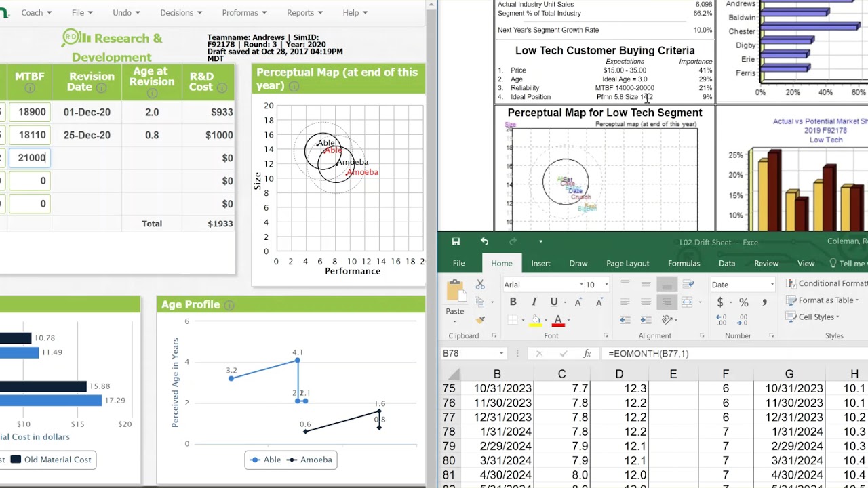Show info tooltip for Revision Date column
The width and height of the screenshot is (868, 488).
(101, 88)
